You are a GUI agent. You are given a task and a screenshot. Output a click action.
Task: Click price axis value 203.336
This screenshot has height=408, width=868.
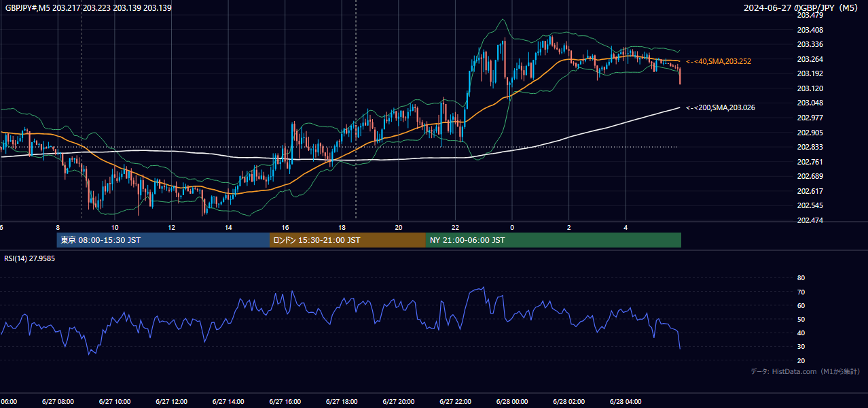click(810, 44)
